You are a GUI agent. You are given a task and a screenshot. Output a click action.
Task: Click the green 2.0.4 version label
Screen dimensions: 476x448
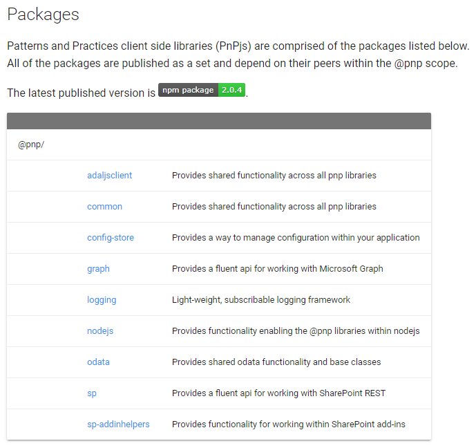232,91
